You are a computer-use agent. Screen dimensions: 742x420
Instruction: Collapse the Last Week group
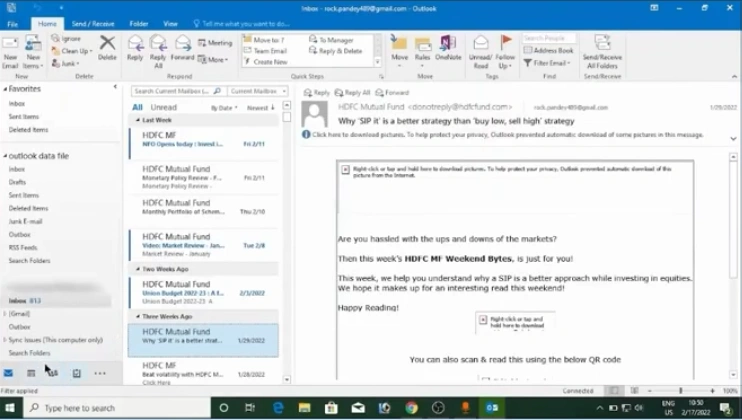tap(138, 120)
